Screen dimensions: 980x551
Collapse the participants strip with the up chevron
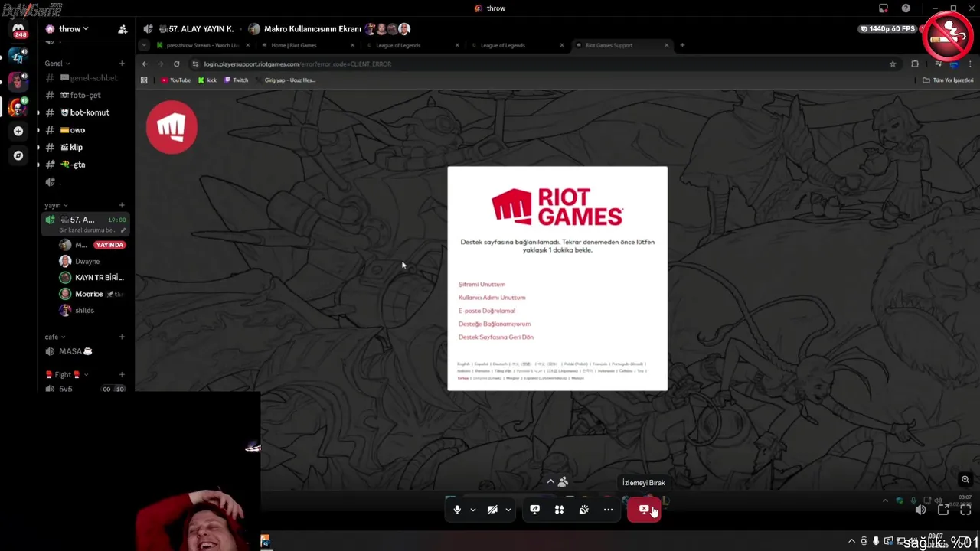[550, 481]
